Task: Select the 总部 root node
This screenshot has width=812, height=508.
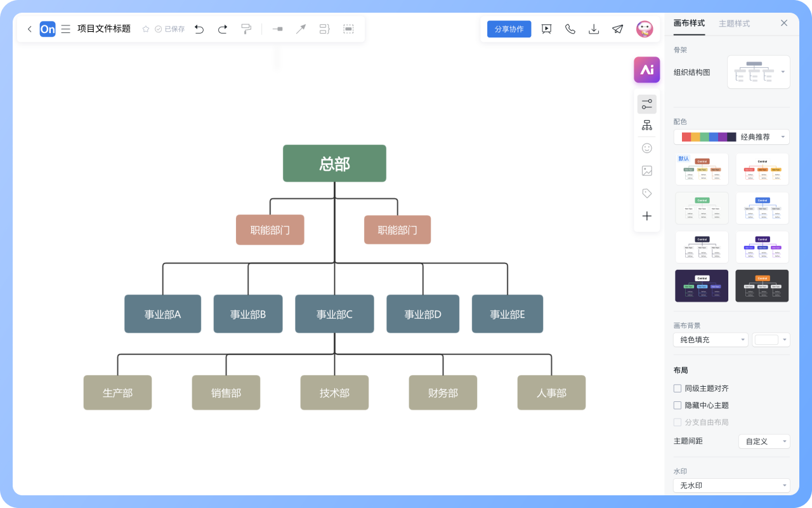Action: [x=334, y=164]
